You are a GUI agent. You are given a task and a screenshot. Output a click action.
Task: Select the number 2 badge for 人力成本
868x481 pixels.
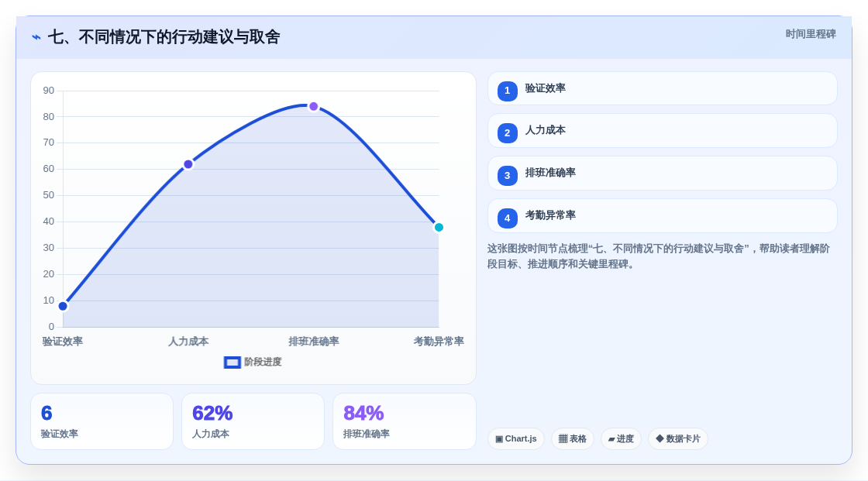(507, 133)
